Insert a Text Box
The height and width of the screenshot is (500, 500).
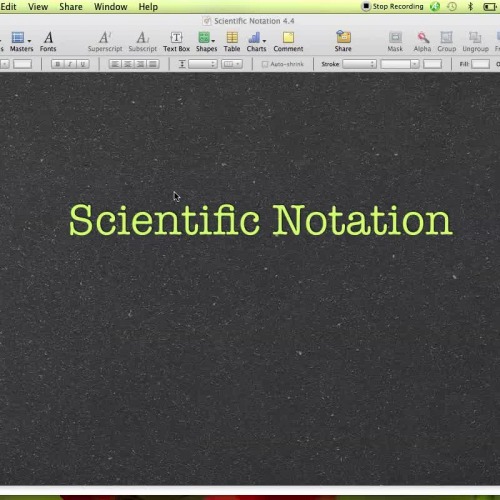pyautogui.click(x=176, y=41)
